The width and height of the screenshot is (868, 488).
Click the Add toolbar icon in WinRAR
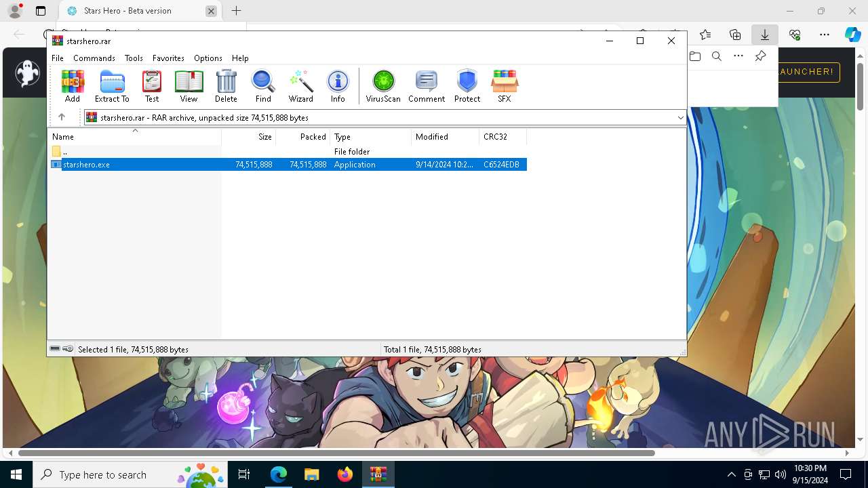click(73, 86)
